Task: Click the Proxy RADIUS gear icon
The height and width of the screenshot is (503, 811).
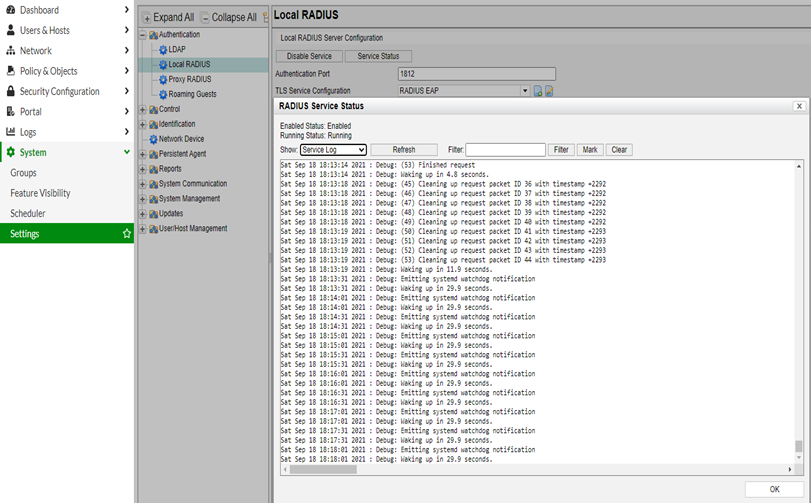Action: pos(163,80)
